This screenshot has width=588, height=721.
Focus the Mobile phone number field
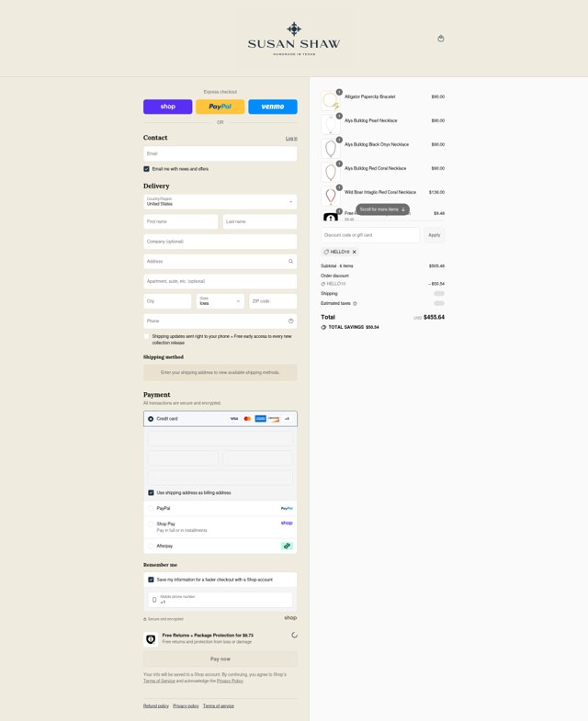pyautogui.click(x=220, y=600)
